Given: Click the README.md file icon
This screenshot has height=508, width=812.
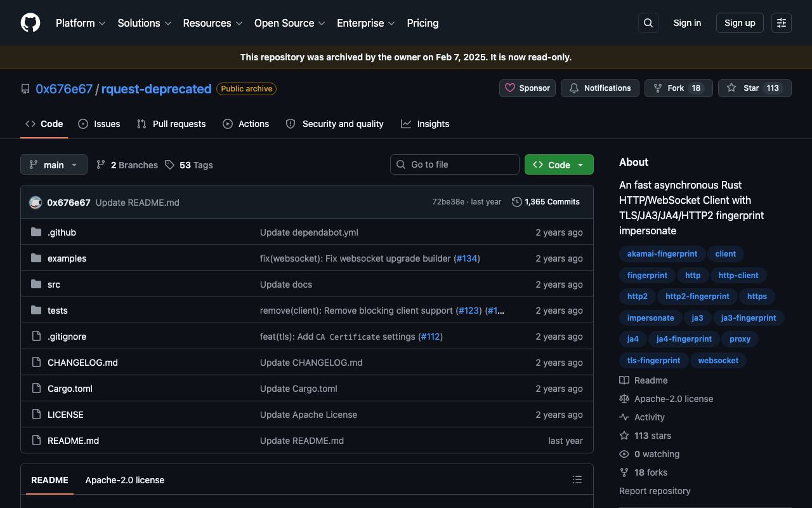Looking at the screenshot, I should pos(36,441).
